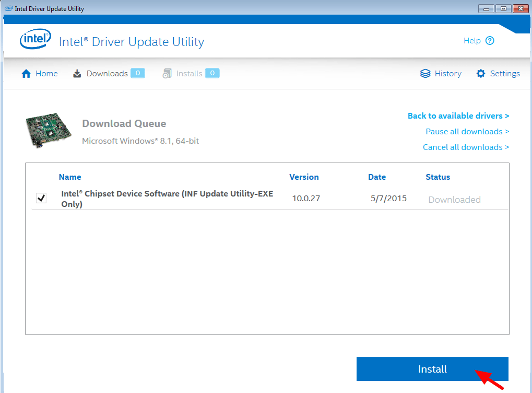
Task: Click the Installs count badge
Action: point(212,73)
